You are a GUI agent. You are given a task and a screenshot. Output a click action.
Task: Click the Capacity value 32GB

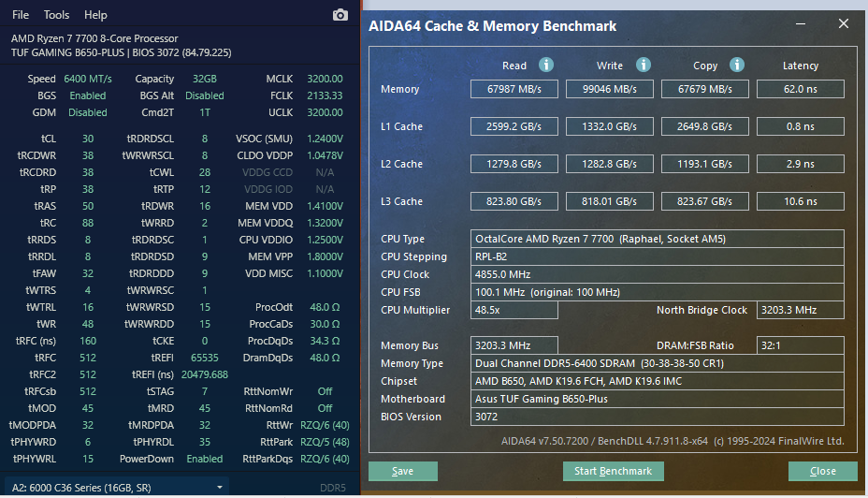tap(204, 79)
